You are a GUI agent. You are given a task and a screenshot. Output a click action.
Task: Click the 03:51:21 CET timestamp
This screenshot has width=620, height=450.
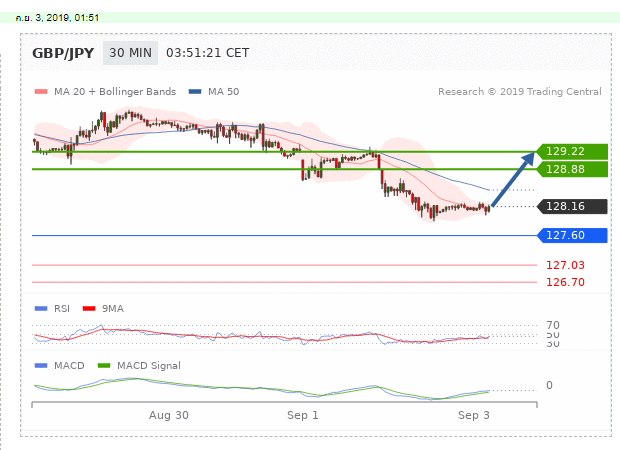pos(208,53)
